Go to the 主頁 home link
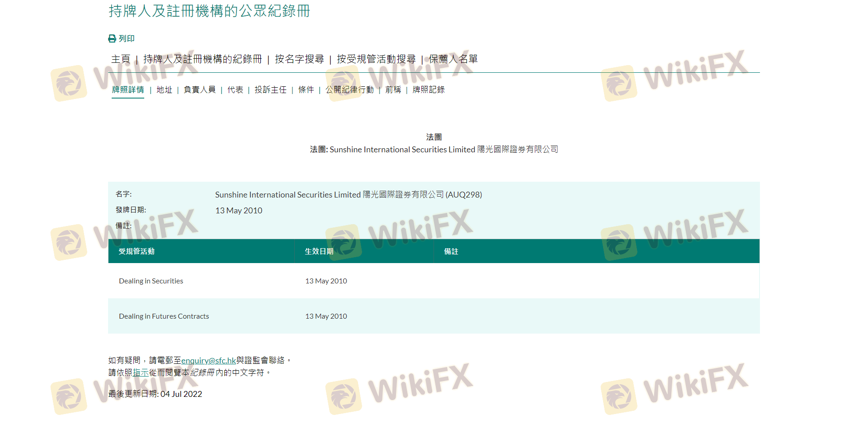Screen dimensions: 868x438 pos(121,59)
